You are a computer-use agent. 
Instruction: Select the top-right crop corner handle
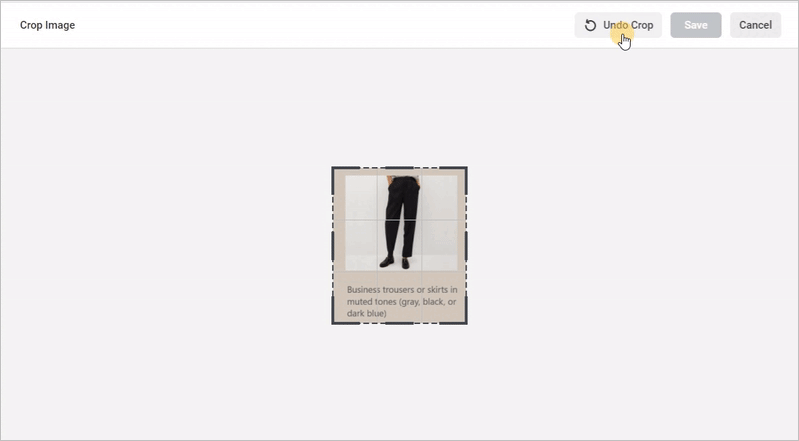click(465, 169)
